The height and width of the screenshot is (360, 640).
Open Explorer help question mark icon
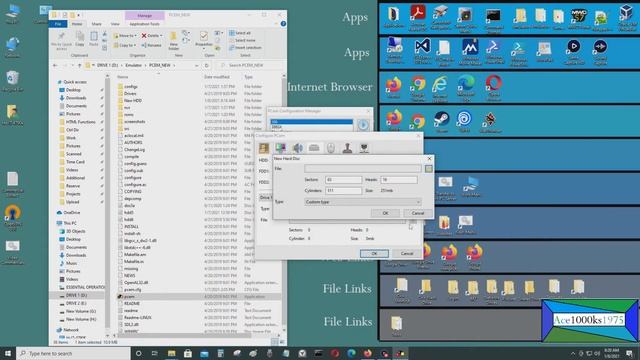coord(283,24)
